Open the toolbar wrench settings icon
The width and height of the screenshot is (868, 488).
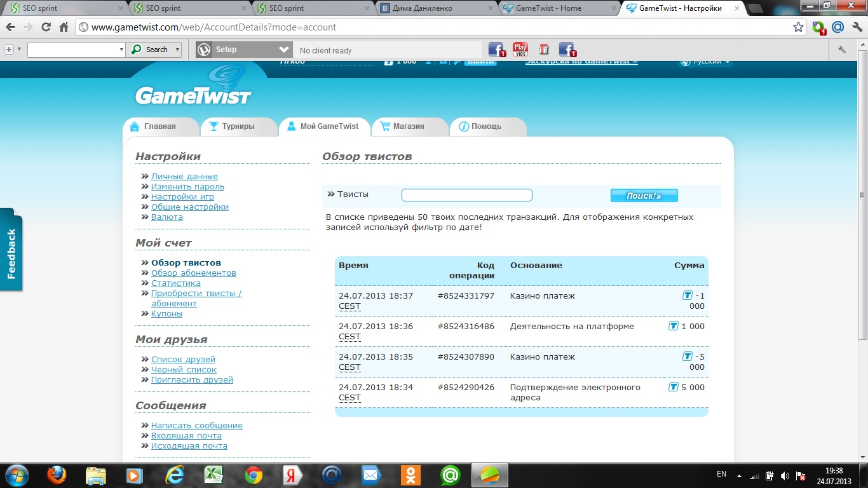point(842,50)
